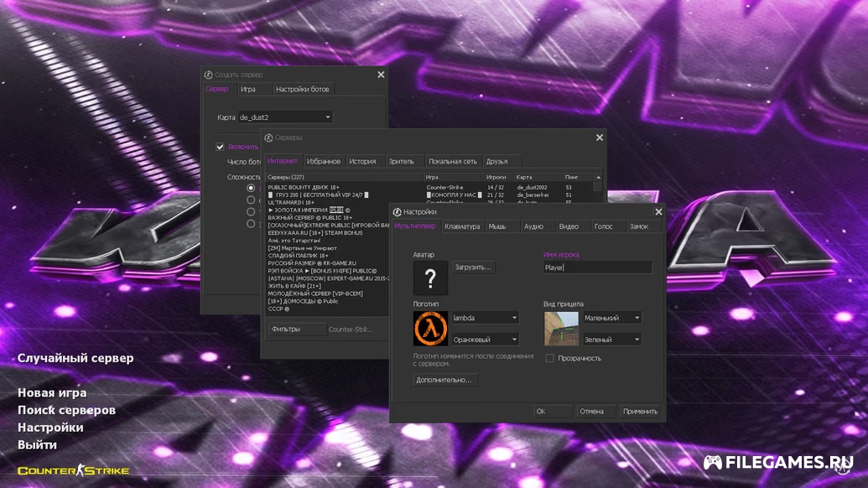Sort by the Пинг column header
This screenshot has width=868, height=488.
(578, 177)
